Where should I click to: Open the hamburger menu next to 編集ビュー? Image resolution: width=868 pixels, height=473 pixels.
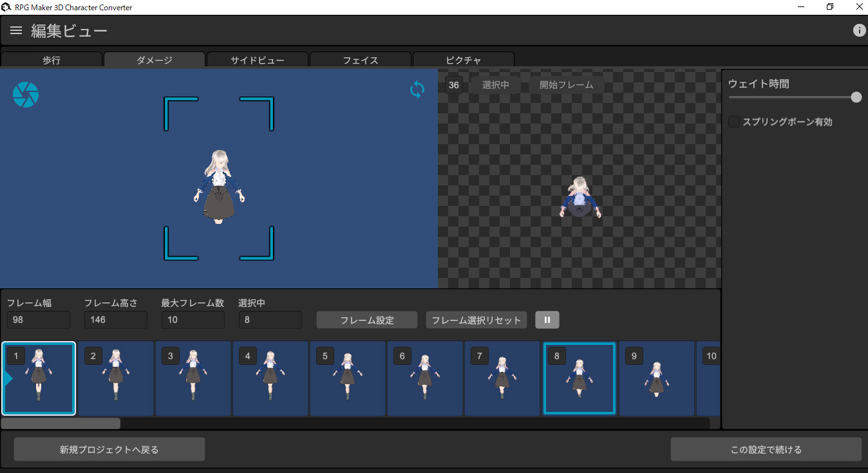coord(15,30)
